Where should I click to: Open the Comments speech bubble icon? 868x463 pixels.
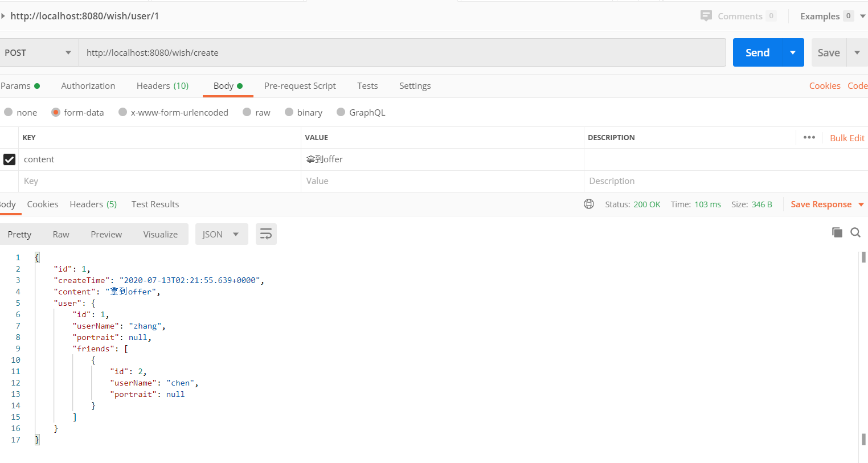pos(706,15)
